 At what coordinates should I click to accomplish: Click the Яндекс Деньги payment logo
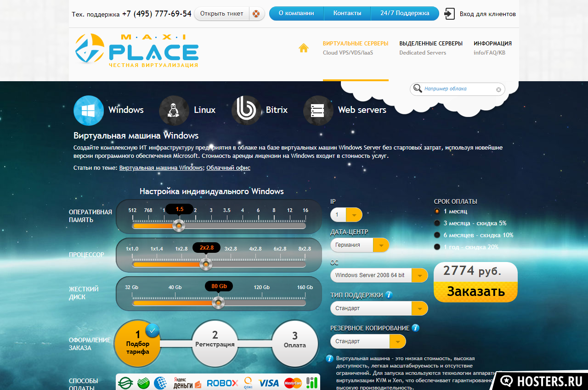pyautogui.click(x=187, y=383)
